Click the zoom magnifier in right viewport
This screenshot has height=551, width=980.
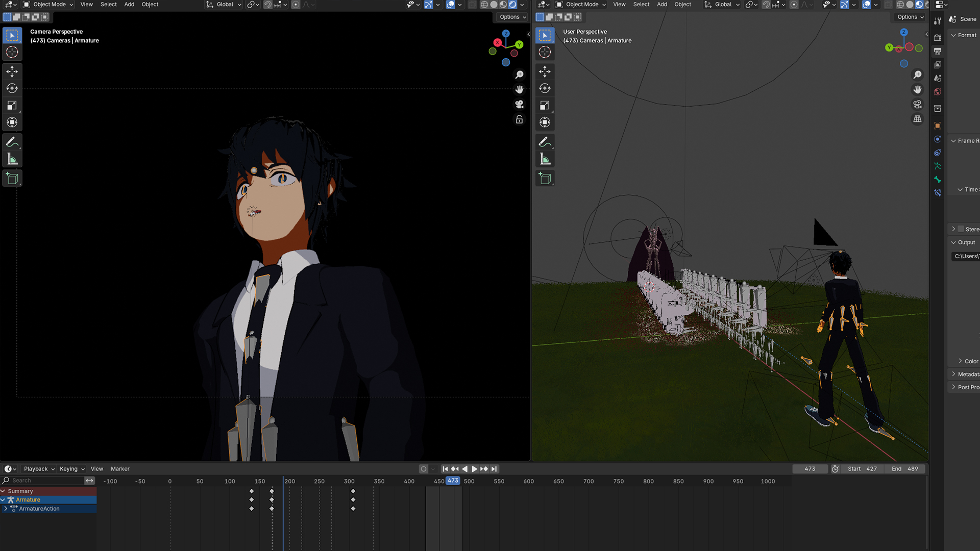[x=917, y=75]
